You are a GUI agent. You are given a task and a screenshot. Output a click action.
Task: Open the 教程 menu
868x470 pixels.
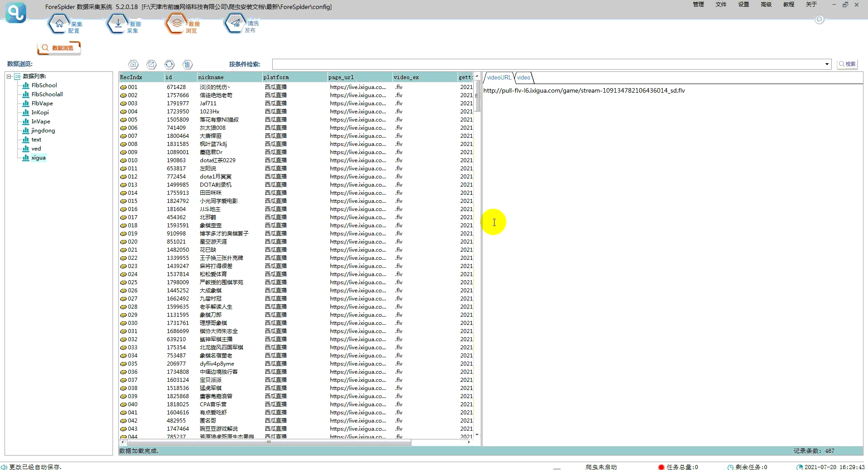tap(789, 5)
